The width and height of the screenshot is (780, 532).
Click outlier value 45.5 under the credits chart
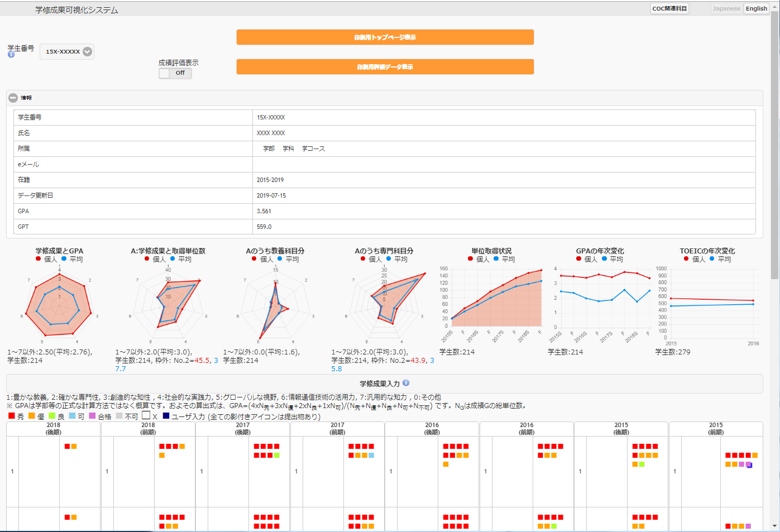(202, 361)
